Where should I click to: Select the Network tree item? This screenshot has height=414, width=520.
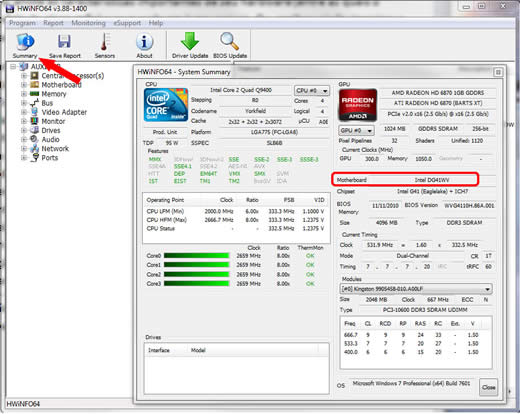point(55,149)
